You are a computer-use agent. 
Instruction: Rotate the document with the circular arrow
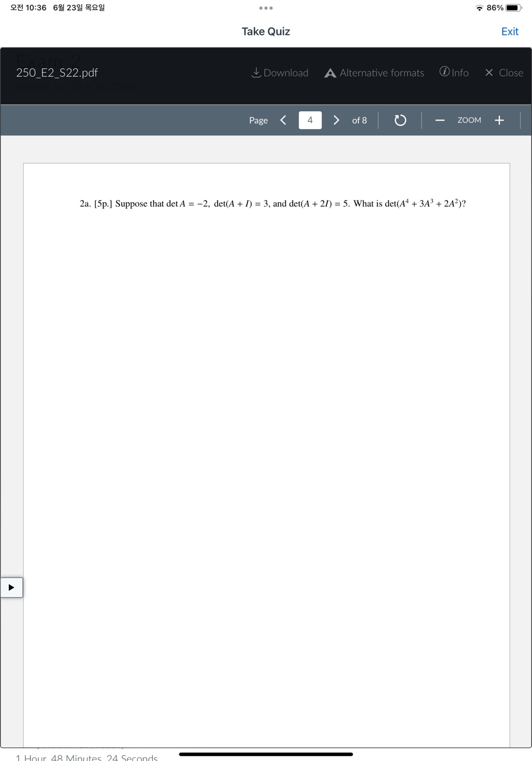click(401, 120)
